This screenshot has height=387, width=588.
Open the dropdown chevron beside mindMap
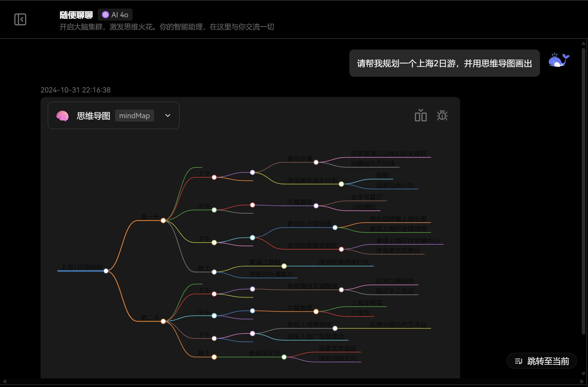167,115
